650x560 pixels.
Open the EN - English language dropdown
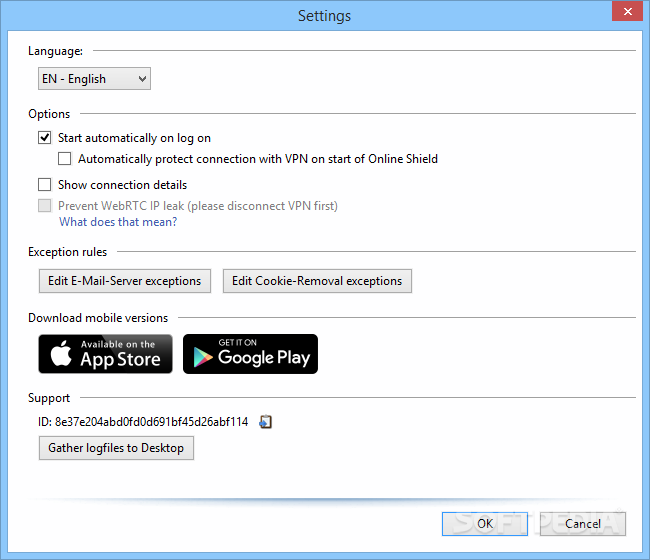(x=95, y=79)
